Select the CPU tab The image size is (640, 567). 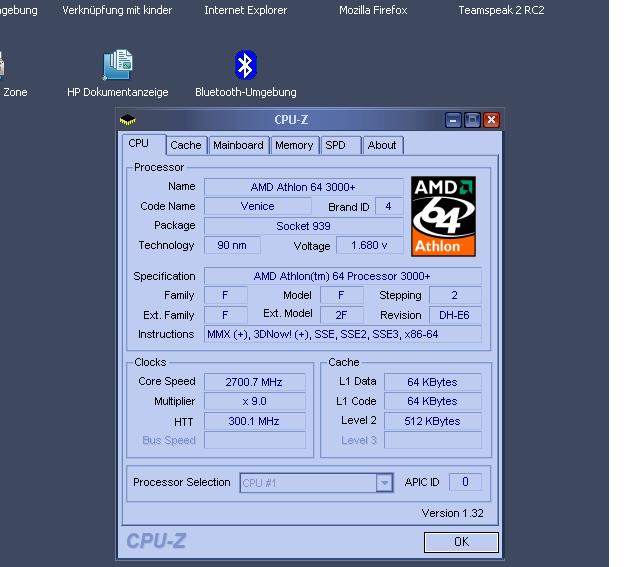144,144
